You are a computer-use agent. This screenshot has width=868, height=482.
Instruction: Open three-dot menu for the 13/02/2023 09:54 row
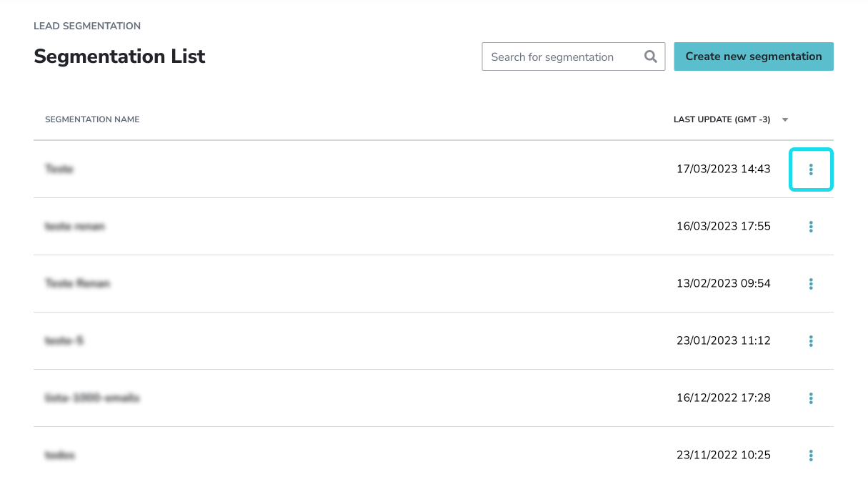coord(811,284)
